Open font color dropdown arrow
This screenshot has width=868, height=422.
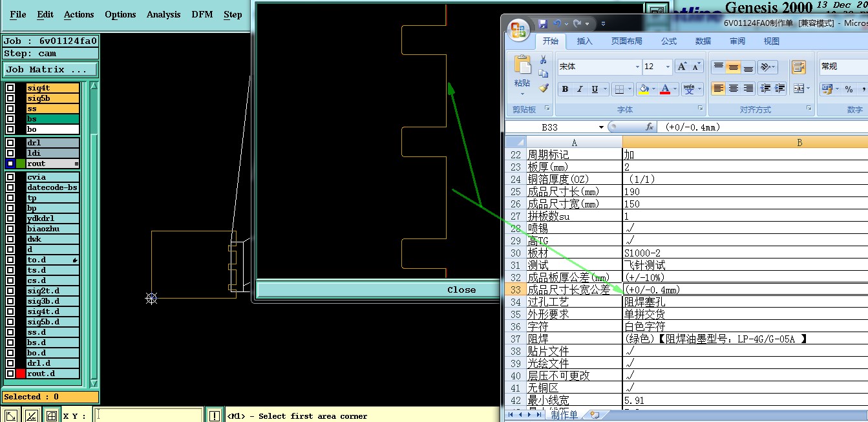[675, 89]
